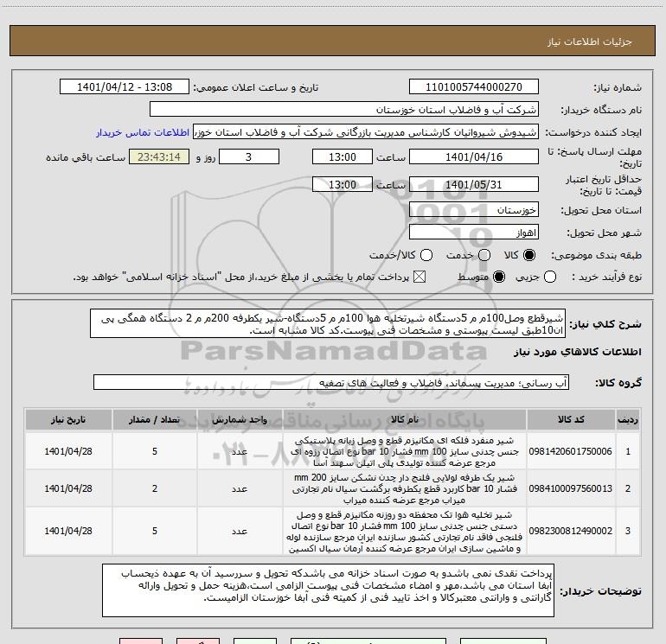This screenshot has height=644, width=666.
Task: Click the price validity time 13:00 field
Action: pos(343,185)
